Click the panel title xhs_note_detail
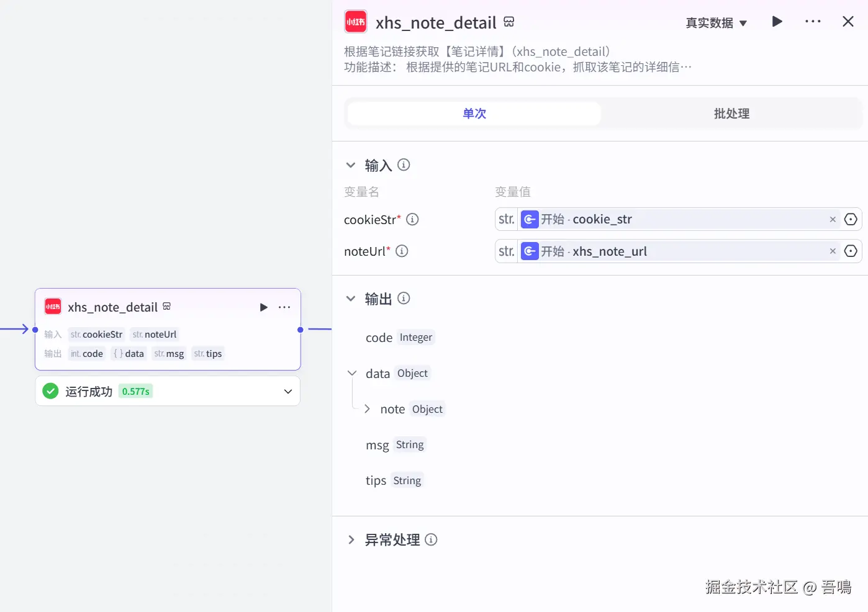The image size is (868, 612). pyautogui.click(x=436, y=23)
